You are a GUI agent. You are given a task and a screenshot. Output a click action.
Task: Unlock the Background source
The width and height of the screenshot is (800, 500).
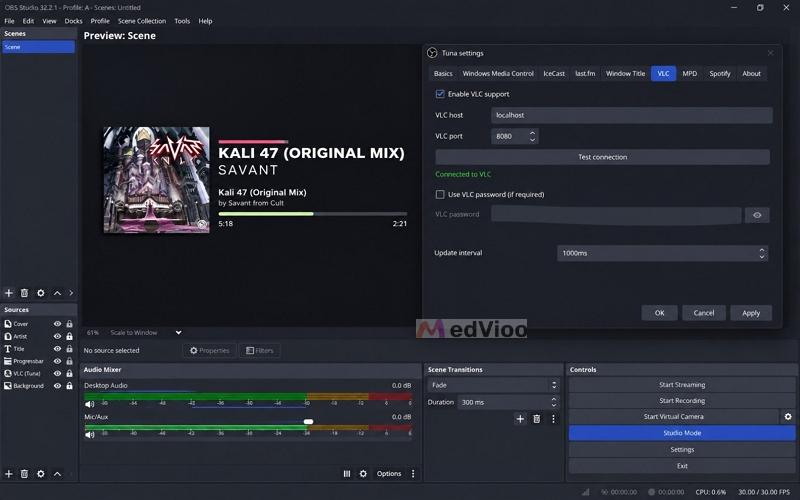tap(69, 386)
